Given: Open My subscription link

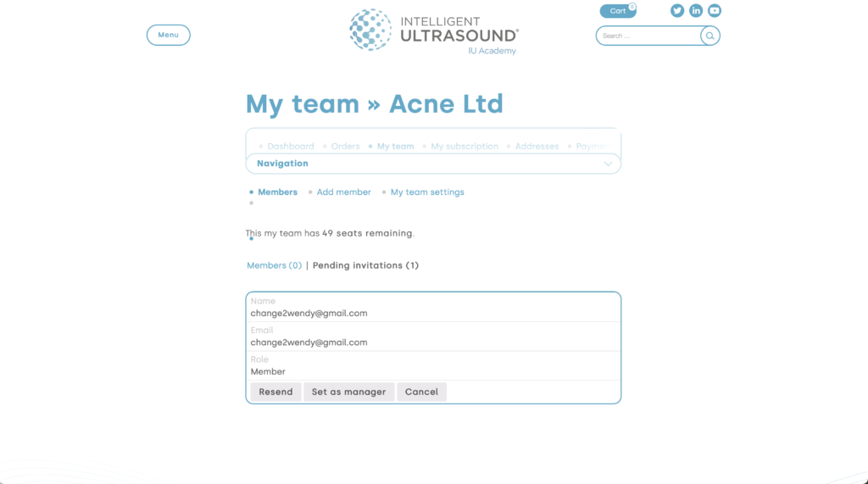Looking at the screenshot, I should click(465, 147).
